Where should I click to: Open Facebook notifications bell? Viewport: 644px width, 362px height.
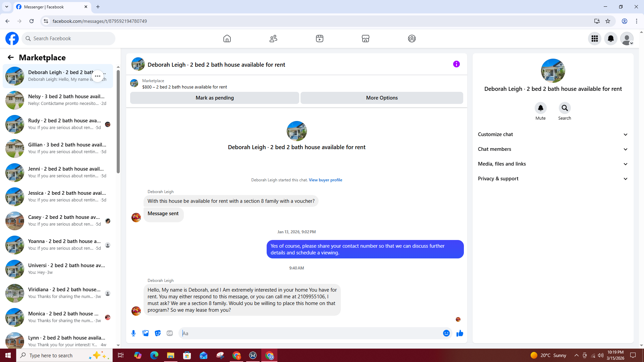click(611, 39)
